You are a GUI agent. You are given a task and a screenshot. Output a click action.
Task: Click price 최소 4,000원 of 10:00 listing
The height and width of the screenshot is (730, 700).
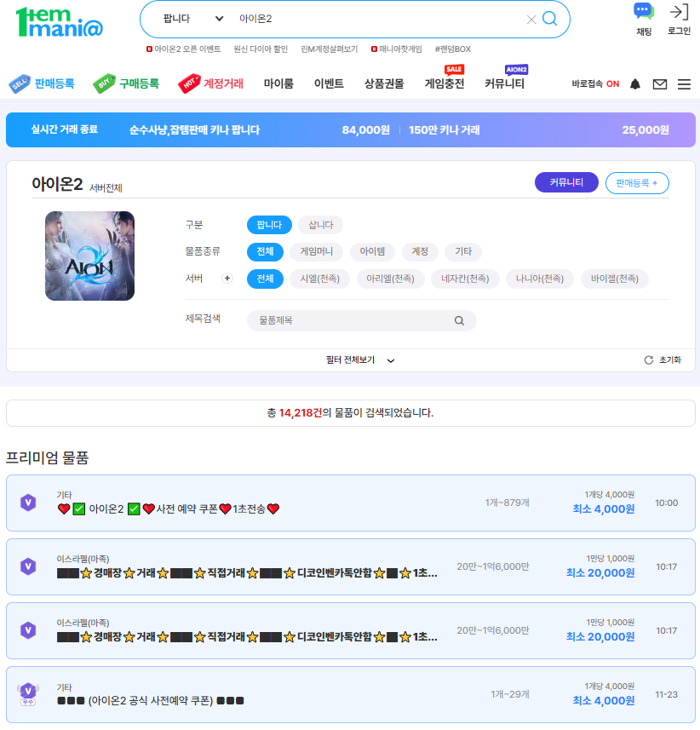(604, 509)
